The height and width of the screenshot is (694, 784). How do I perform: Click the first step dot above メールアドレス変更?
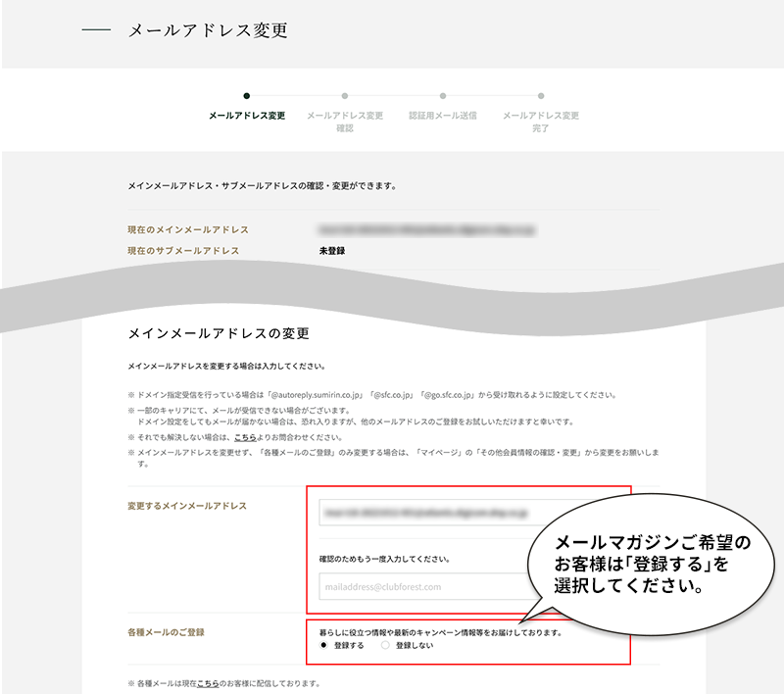(x=247, y=96)
